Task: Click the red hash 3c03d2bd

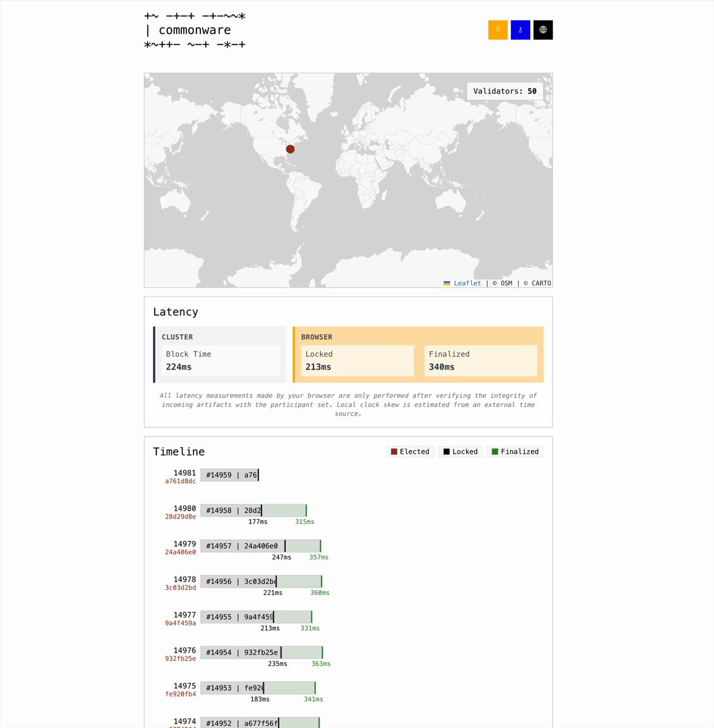Action: click(180, 588)
